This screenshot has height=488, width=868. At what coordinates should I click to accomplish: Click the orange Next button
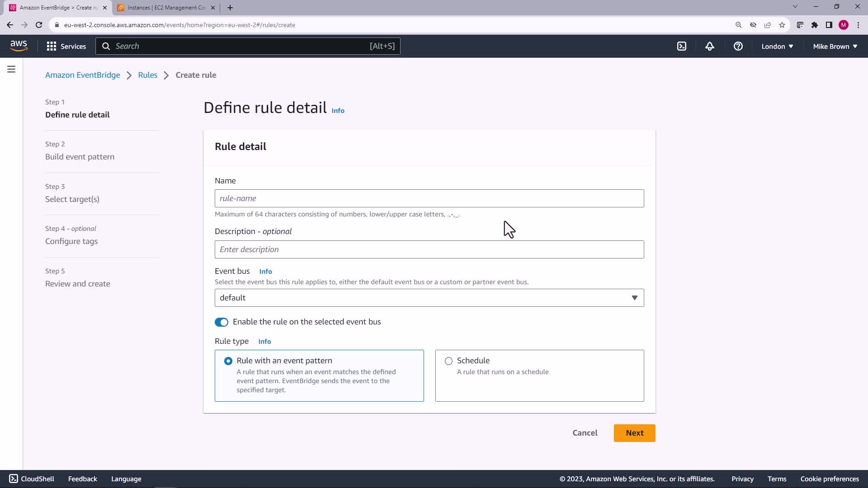click(x=634, y=433)
